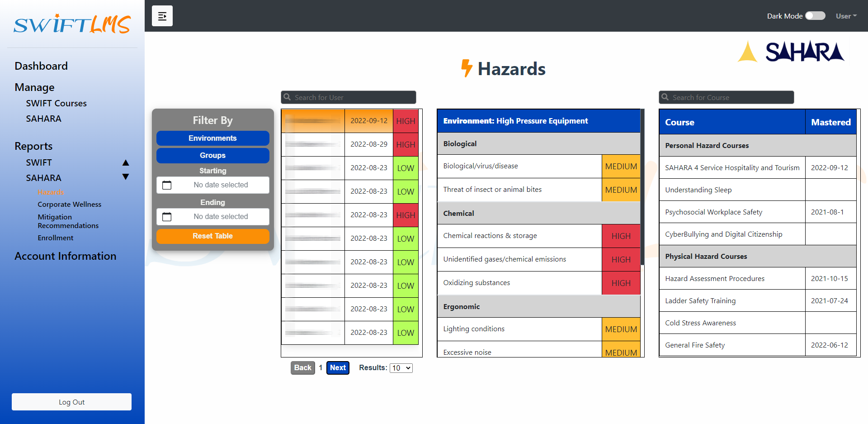Collapse the SAHARA reports arrow

pyautogui.click(x=126, y=177)
